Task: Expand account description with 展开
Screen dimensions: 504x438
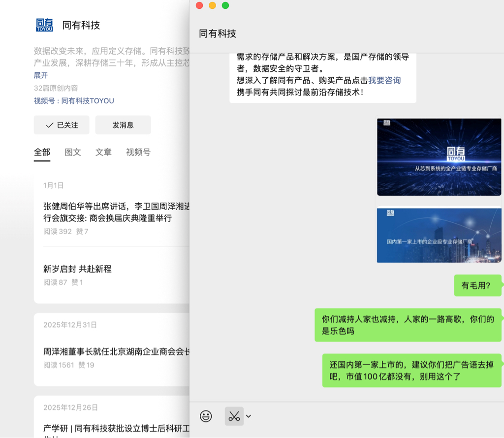Action: 41,75
